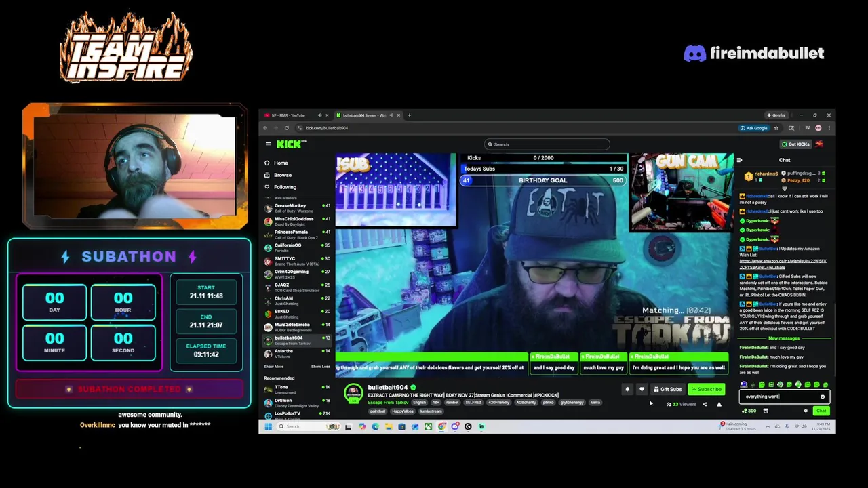868x488 pixels.
Task: Open chat settings gear
Action: coord(806,411)
